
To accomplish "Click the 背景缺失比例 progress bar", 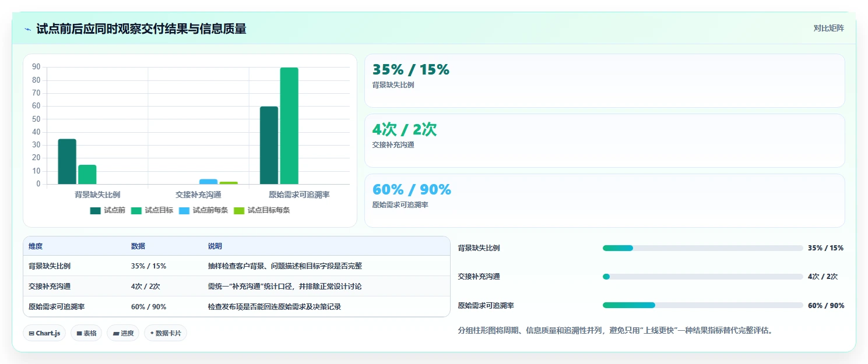I will point(702,248).
